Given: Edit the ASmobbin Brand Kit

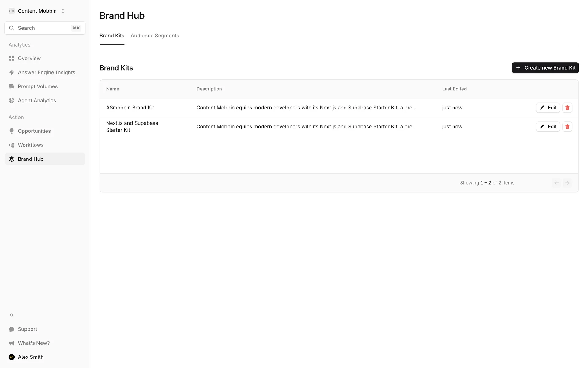Looking at the screenshot, I should pos(548,108).
